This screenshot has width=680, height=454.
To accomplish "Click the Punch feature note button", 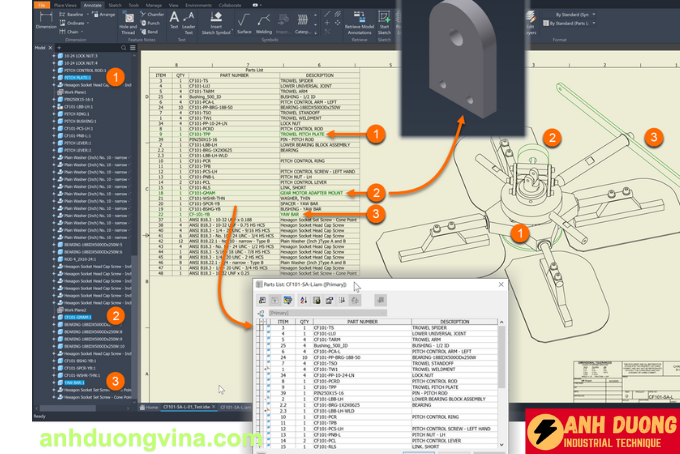I will (x=149, y=23).
